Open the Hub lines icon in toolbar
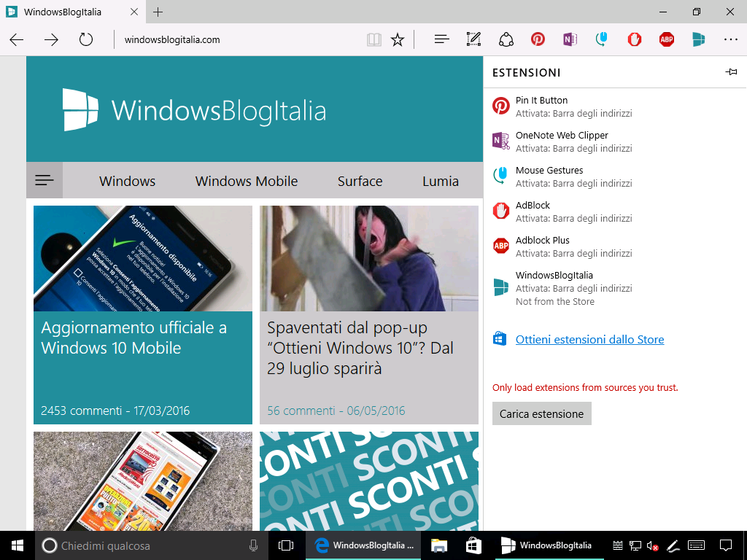This screenshot has width=747, height=560. tap(441, 39)
